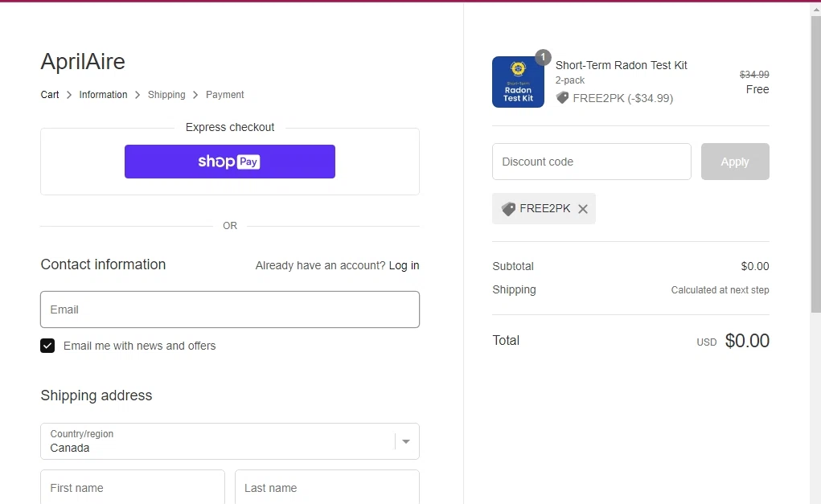Go back to Cart breadcrumb
Image resolution: width=821 pixels, height=504 pixels.
pos(50,95)
